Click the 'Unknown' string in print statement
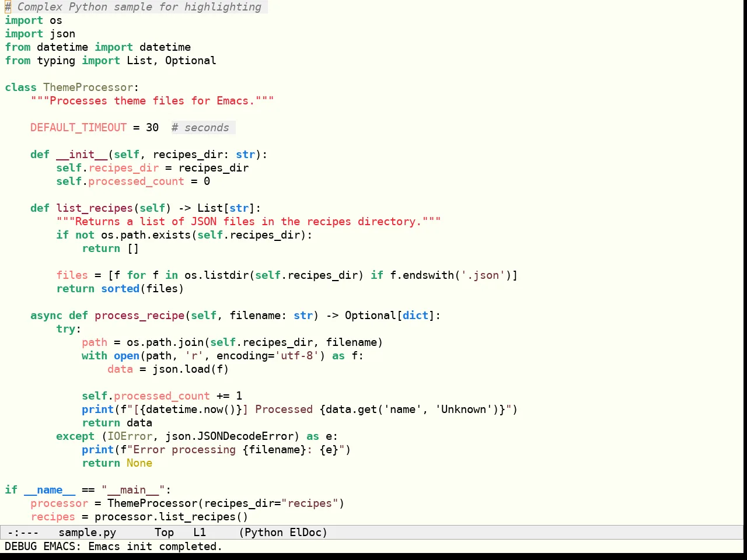Screen dimensions: 747x560 point(464,409)
